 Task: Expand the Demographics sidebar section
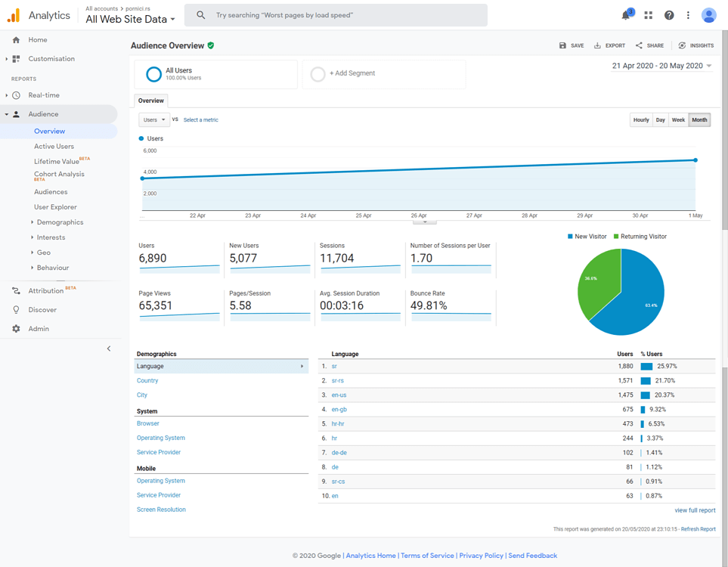(60, 222)
